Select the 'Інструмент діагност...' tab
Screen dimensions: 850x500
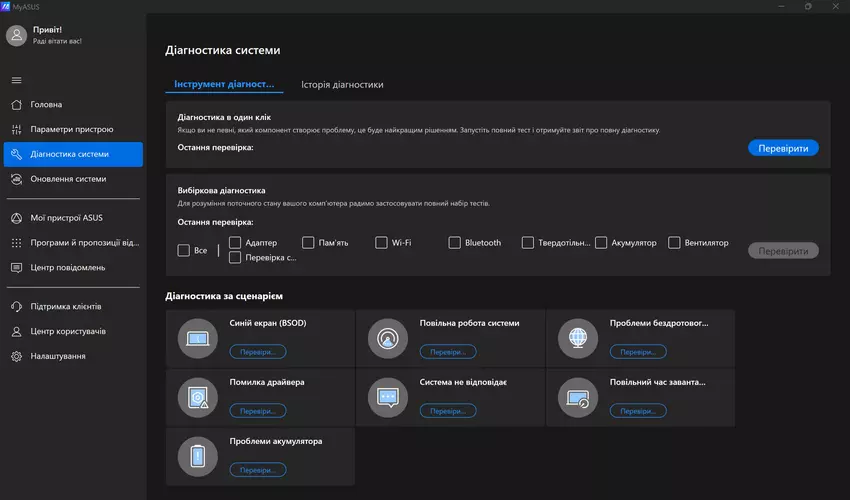(224, 85)
